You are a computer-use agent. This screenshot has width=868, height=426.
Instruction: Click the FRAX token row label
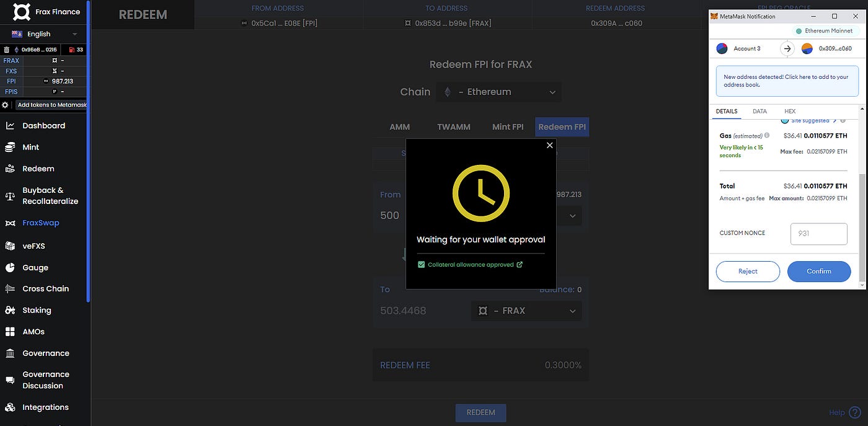[x=11, y=61]
